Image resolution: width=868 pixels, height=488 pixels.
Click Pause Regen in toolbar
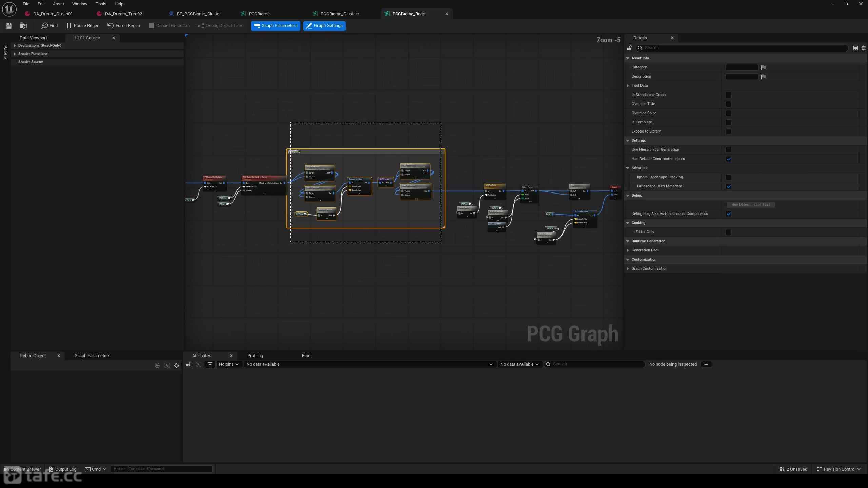pyautogui.click(x=83, y=25)
